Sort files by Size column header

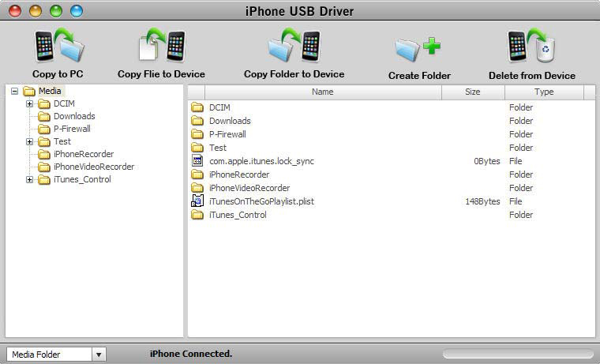coord(472,92)
